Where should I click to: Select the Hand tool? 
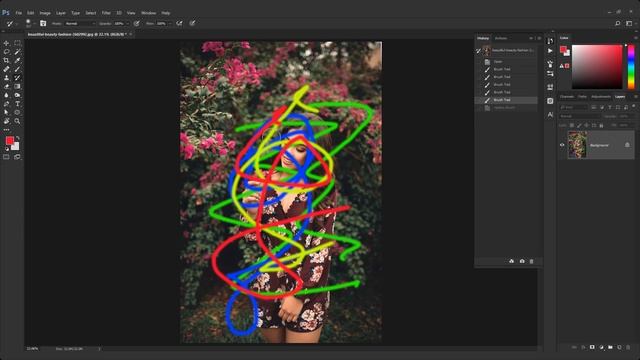click(6, 121)
